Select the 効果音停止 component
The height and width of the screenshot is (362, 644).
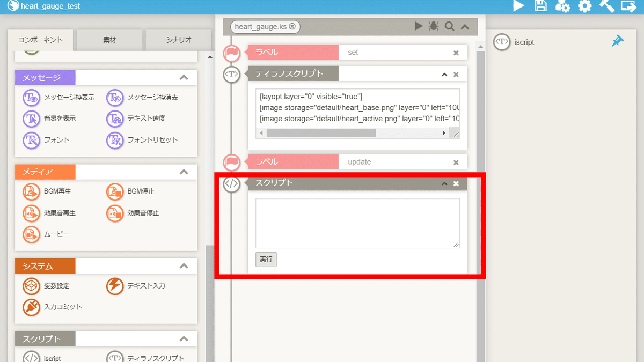point(133,213)
